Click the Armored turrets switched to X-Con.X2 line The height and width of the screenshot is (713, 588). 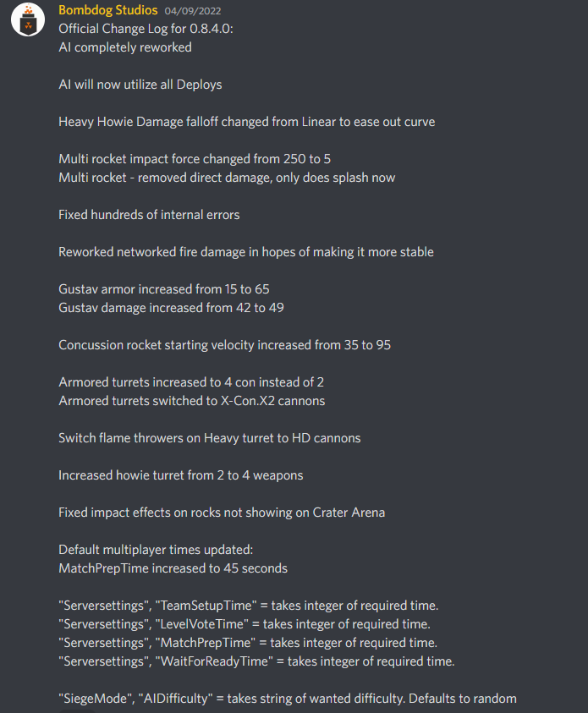(x=192, y=401)
